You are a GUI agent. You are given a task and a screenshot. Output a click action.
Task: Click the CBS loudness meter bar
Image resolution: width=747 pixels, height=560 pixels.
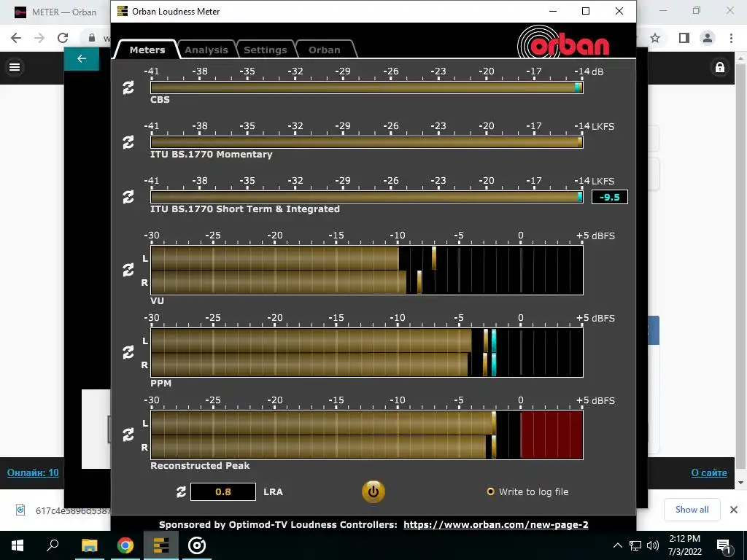(367, 87)
